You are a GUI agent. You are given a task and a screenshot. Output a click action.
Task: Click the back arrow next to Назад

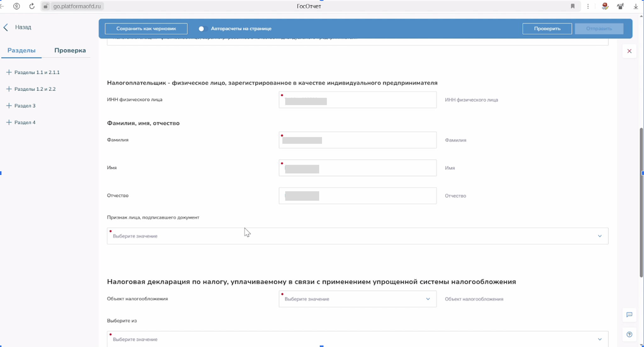[x=6, y=27]
